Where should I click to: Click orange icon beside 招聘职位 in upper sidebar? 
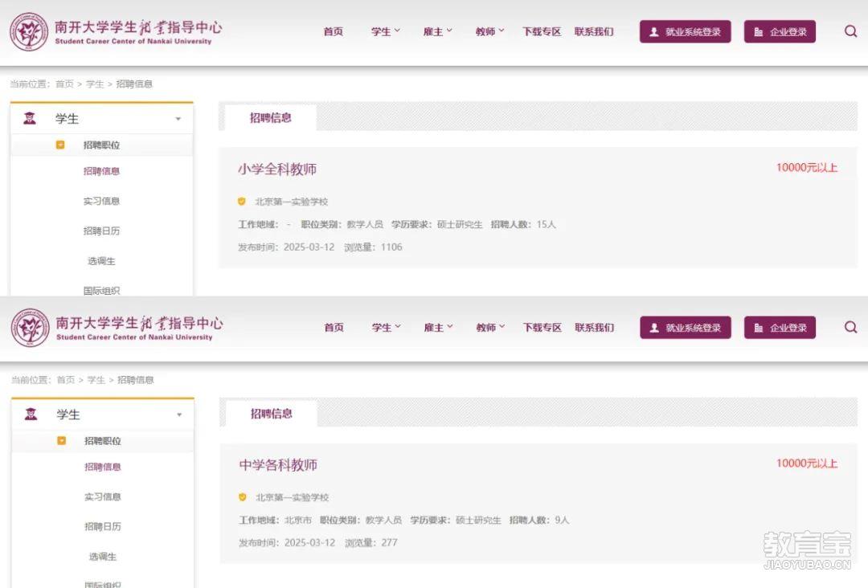click(x=60, y=145)
